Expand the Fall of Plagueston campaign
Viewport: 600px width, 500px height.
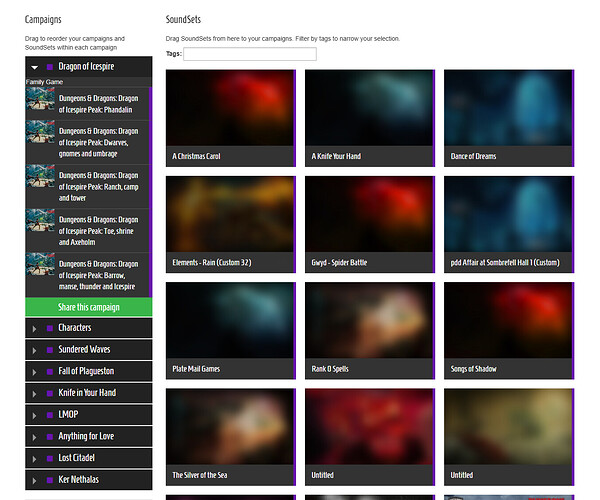pos(35,372)
